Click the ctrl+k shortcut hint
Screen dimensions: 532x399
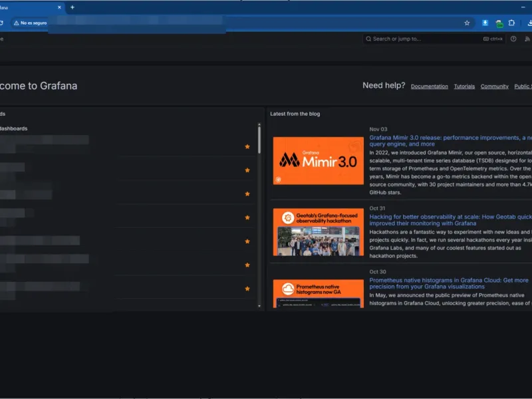click(x=493, y=39)
